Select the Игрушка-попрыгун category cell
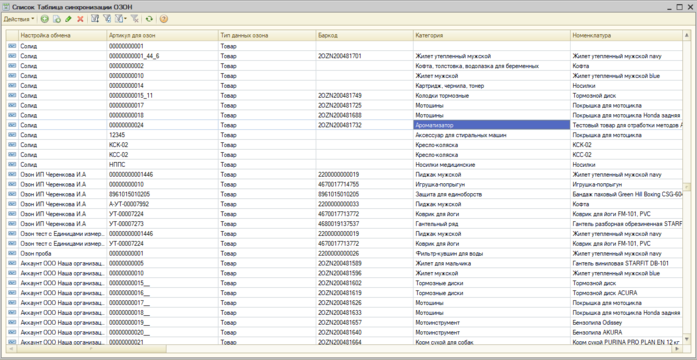This screenshot has height=360, width=697. (492, 184)
